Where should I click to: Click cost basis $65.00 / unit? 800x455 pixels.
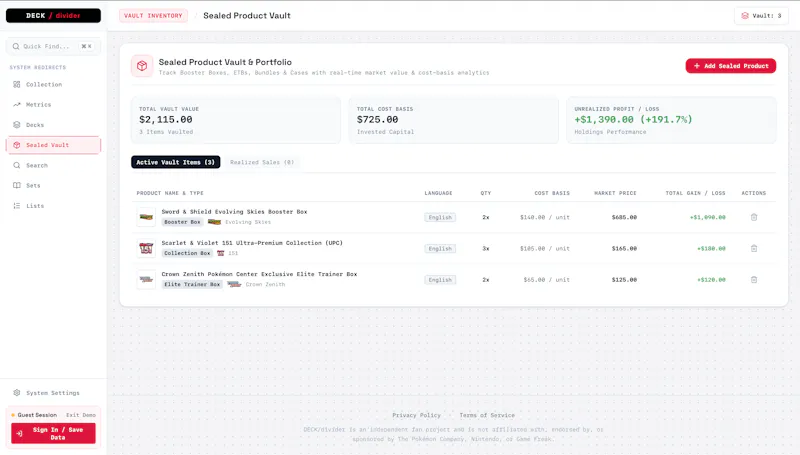click(546, 280)
